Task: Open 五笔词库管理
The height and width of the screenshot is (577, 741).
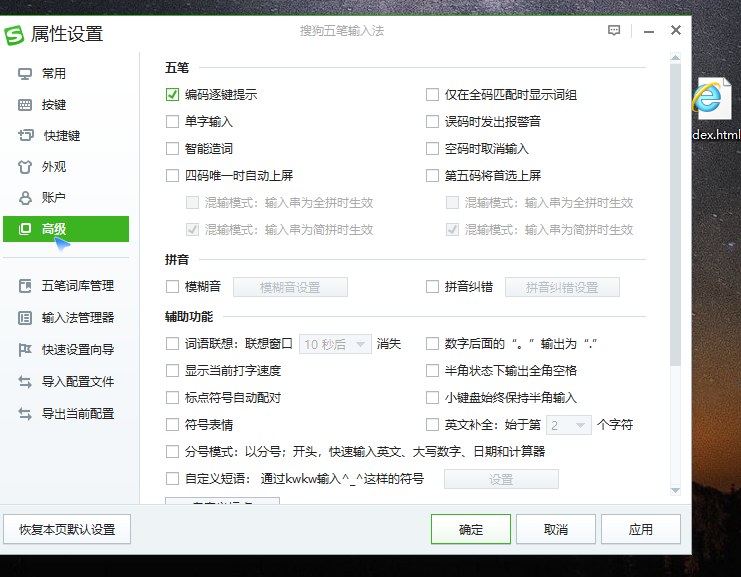Action: (x=66, y=286)
